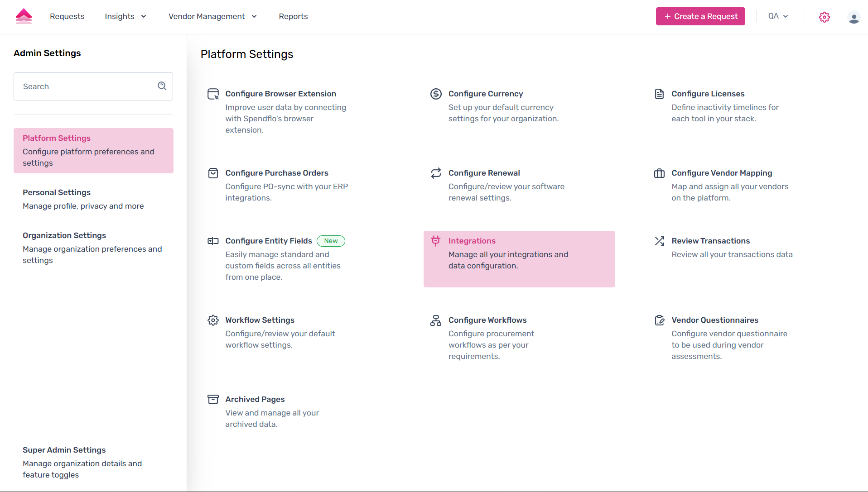Click the Review Transactions shuffle icon
Image resolution: width=868 pixels, height=492 pixels.
coord(659,241)
